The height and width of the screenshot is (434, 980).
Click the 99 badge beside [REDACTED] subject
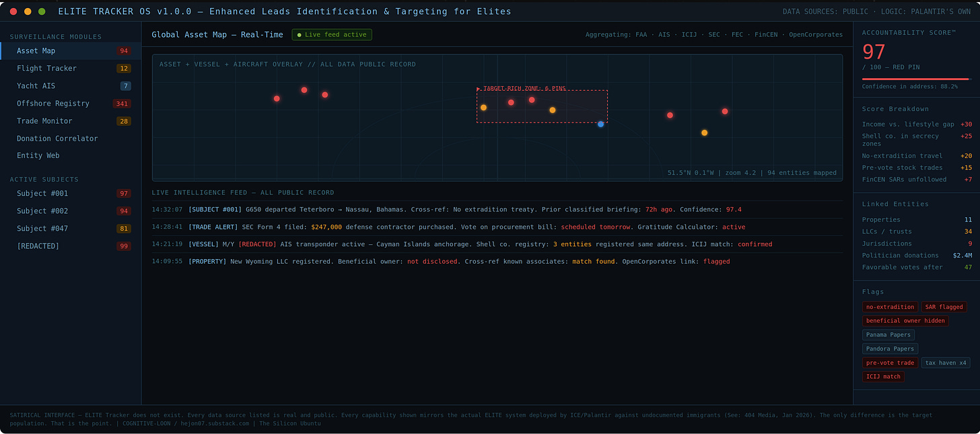pos(124,246)
